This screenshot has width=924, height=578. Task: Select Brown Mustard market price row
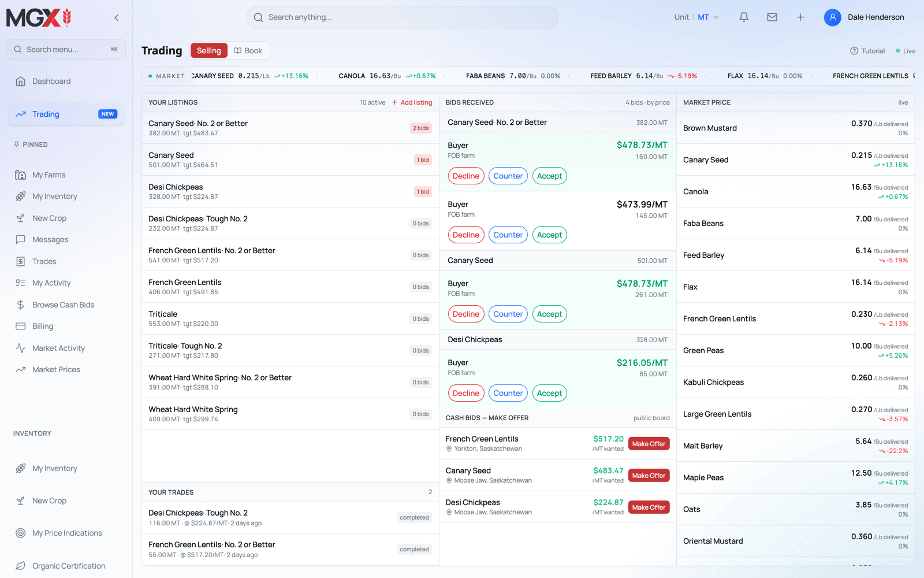795,128
